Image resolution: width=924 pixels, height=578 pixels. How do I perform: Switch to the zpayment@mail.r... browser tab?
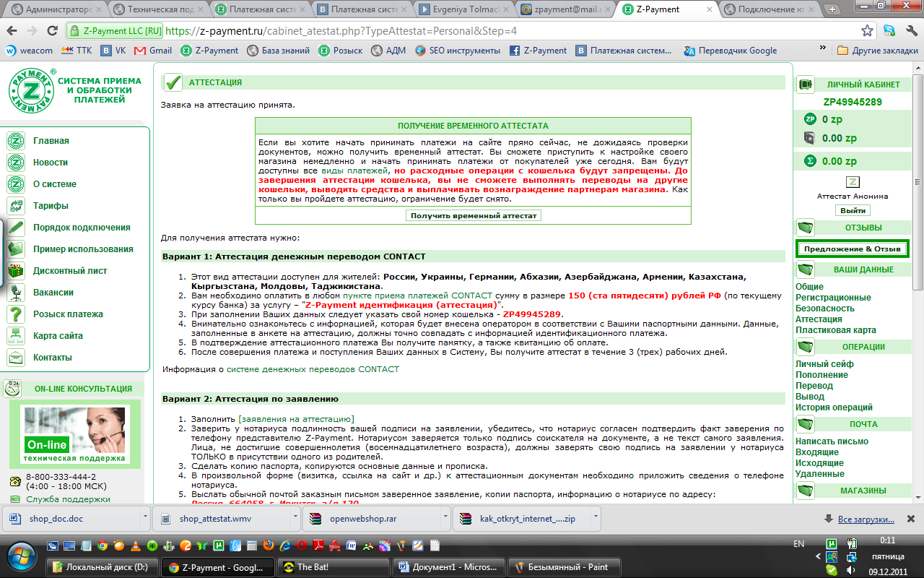567,10
